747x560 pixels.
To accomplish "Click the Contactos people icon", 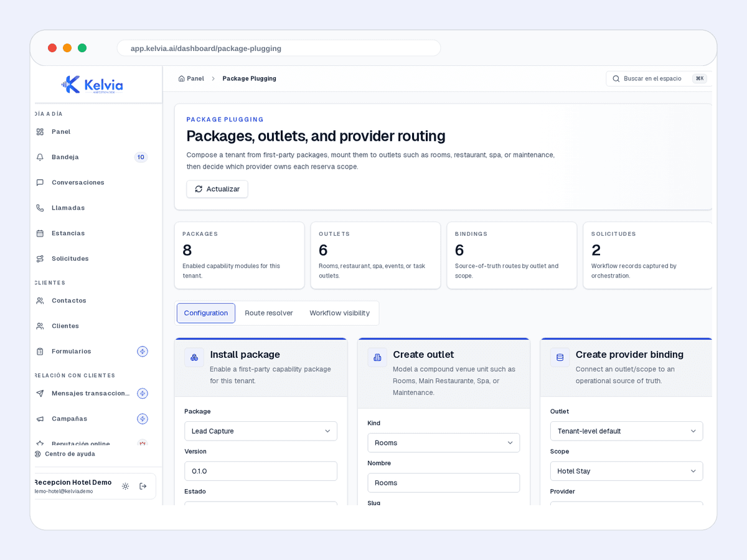I will click(x=40, y=301).
